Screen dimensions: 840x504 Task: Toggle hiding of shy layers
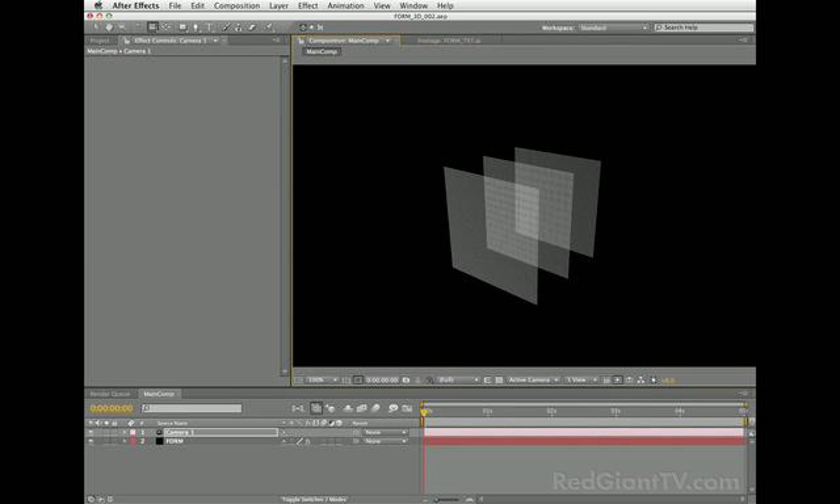[x=348, y=408]
